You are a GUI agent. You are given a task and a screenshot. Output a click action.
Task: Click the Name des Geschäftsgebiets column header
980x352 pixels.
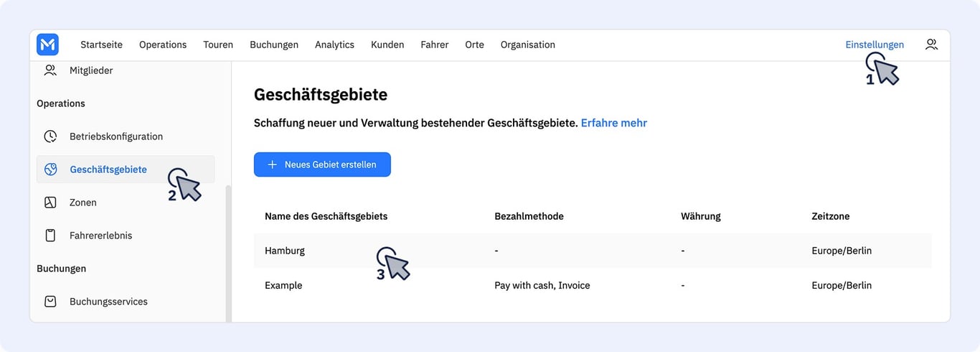click(x=326, y=216)
